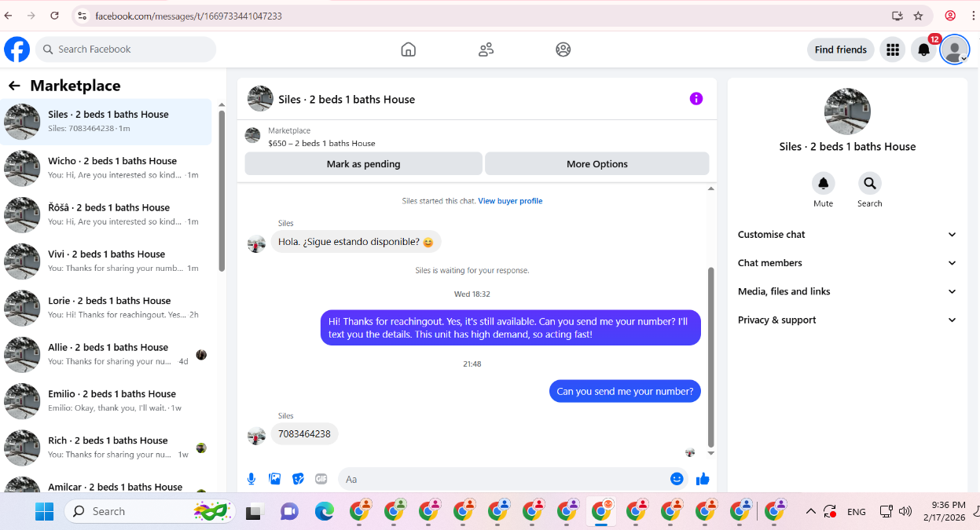Go back using the Marketplace arrow
This screenshot has height=530, width=980.
[x=14, y=86]
